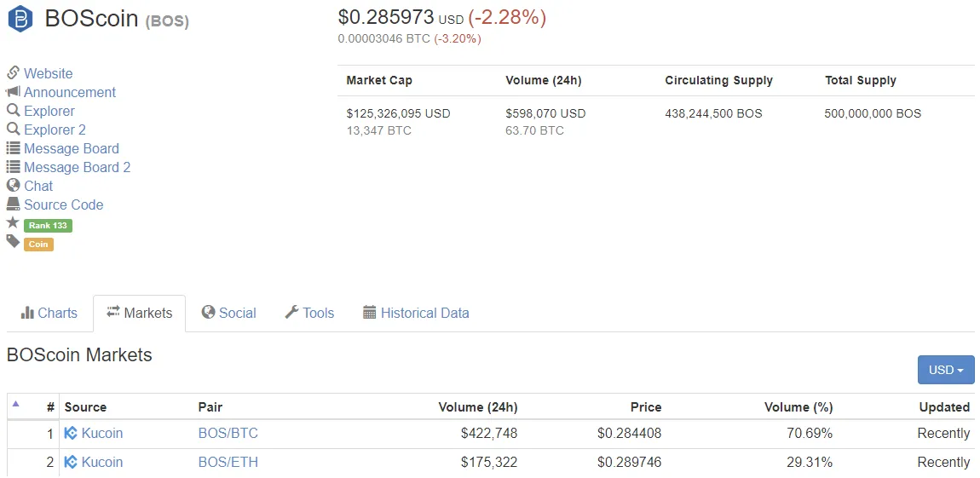Click the $0.285973 price value
The width and height of the screenshot is (980, 478).
coord(386,17)
